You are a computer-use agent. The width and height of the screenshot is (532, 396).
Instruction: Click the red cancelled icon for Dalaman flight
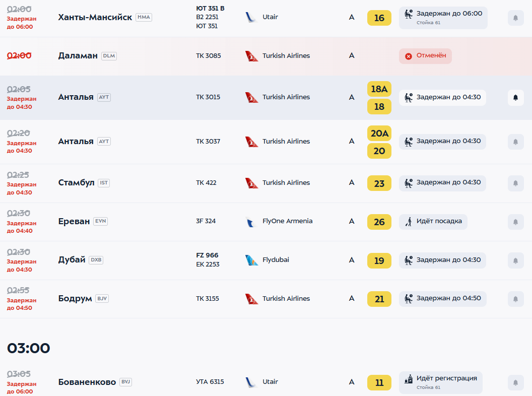pos(409,56)
